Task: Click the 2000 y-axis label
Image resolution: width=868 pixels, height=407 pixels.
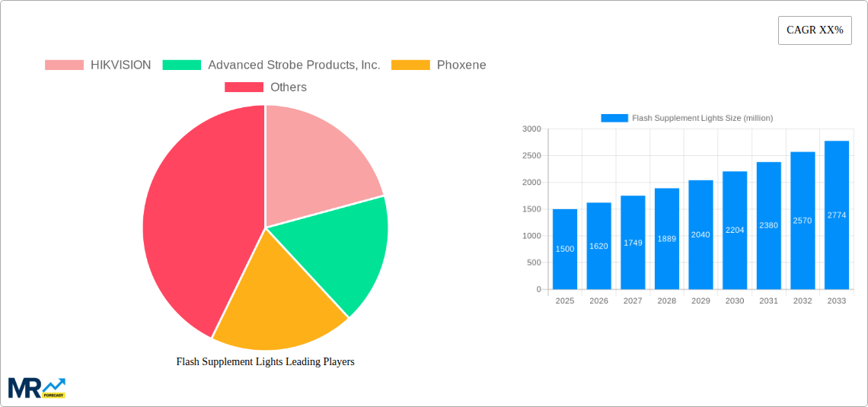Action: pyautogui.click(x=531, y=183)
